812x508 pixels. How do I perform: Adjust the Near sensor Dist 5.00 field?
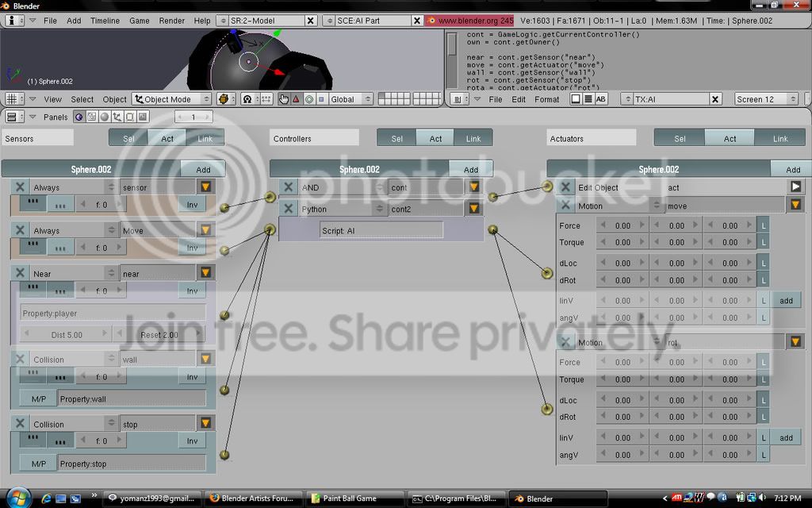click(66, 335)
